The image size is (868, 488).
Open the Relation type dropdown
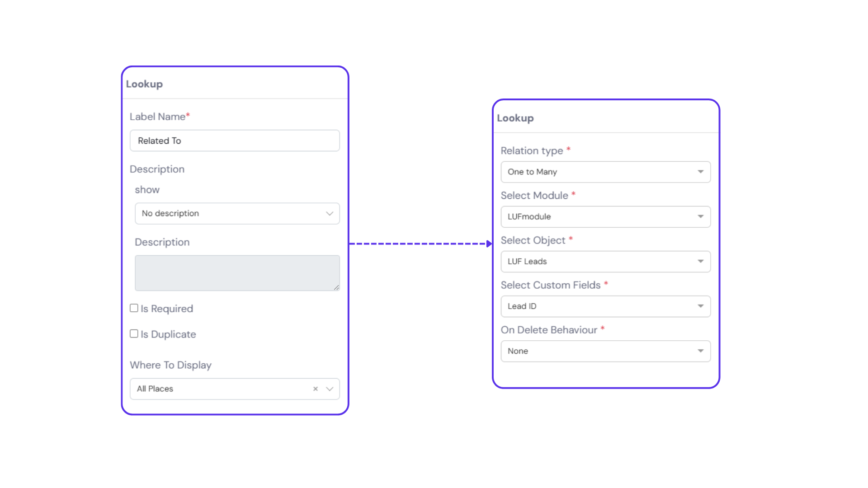(x=597, y=172)
